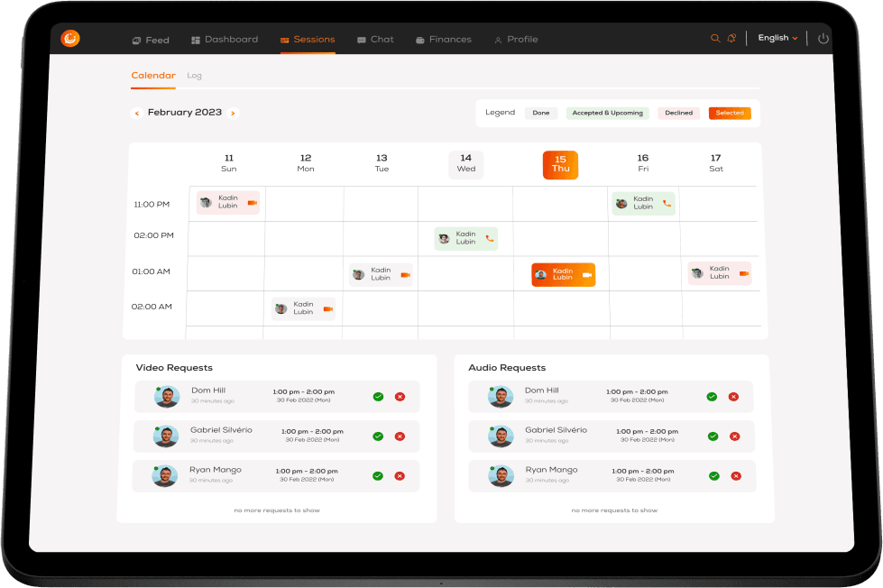Select day 17 Sat
The width and height of the screenshot is (883, 588).
pyautogui.click(x=716, y=163)
